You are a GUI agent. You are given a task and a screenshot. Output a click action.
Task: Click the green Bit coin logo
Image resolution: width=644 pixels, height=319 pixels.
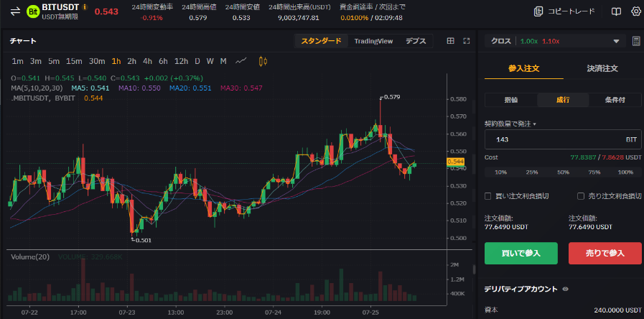coord(32,11)
